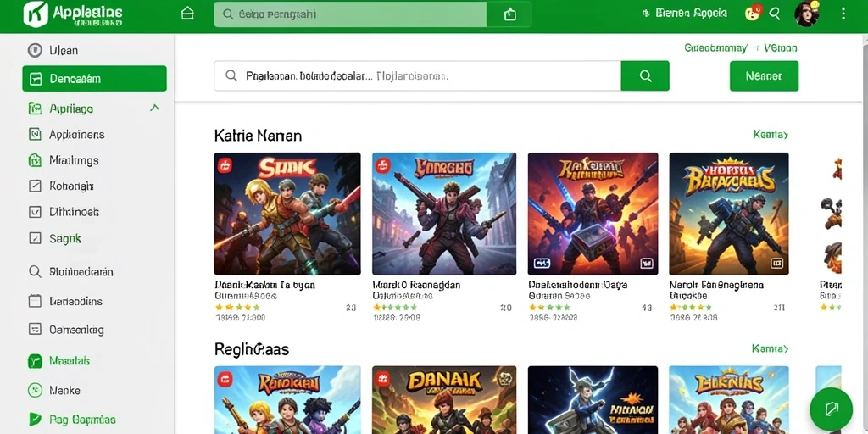The width and height of the screenshot is (868, 434).
Task: Click the Bienen Agoela header link
Action: [x=690, y=14]
